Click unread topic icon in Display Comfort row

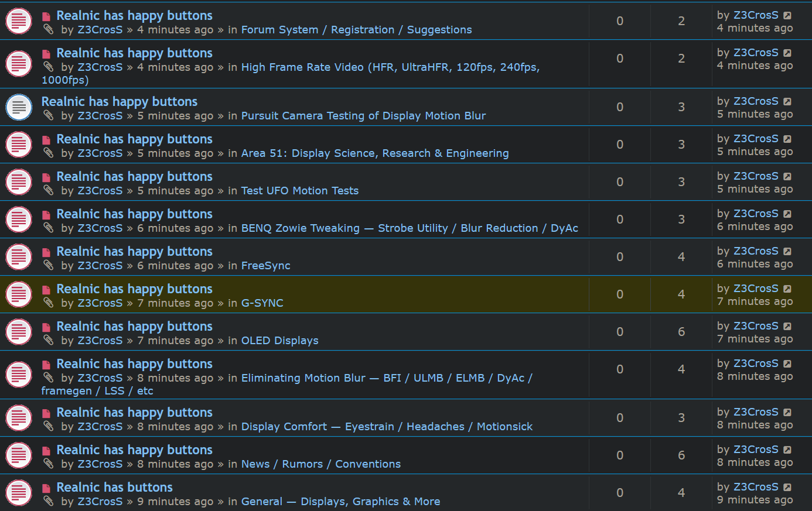(19, 418)
